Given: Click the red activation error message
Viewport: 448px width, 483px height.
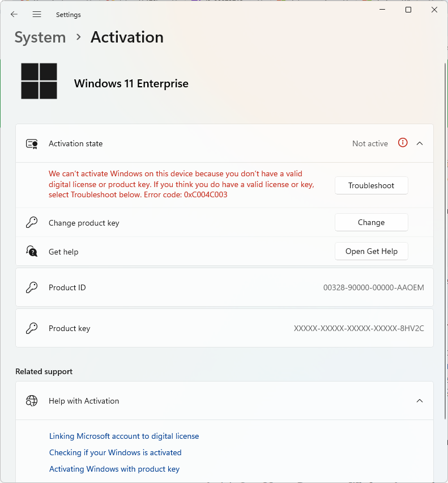Looking at the screenshot, I should pyautogui.click(x=182, y=184).
